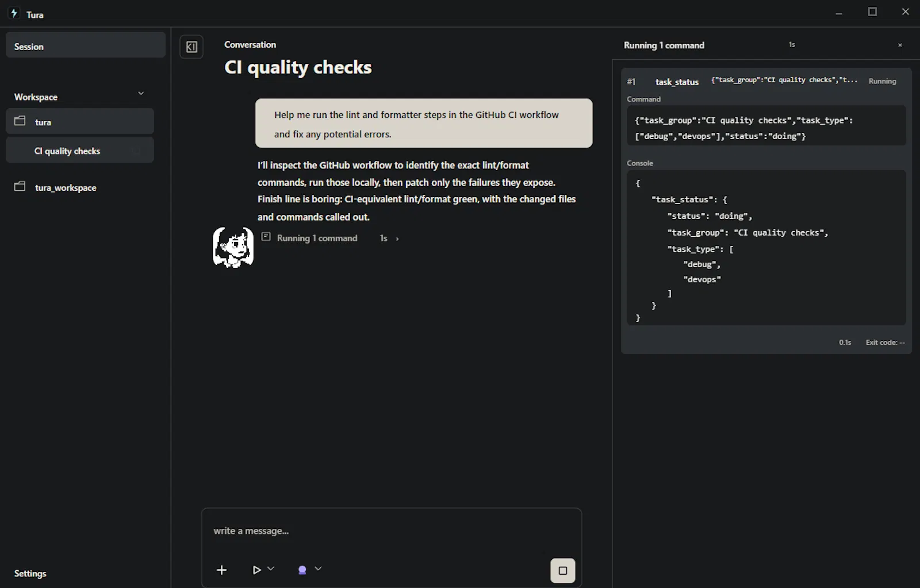Click the Running status label of command #1

click(882, 81)
